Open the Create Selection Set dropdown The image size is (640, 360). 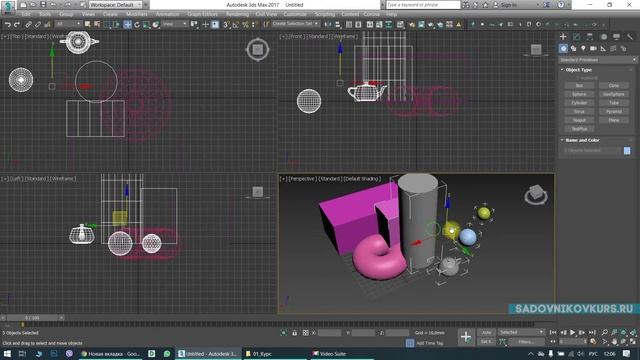click(x=296, y=24)
